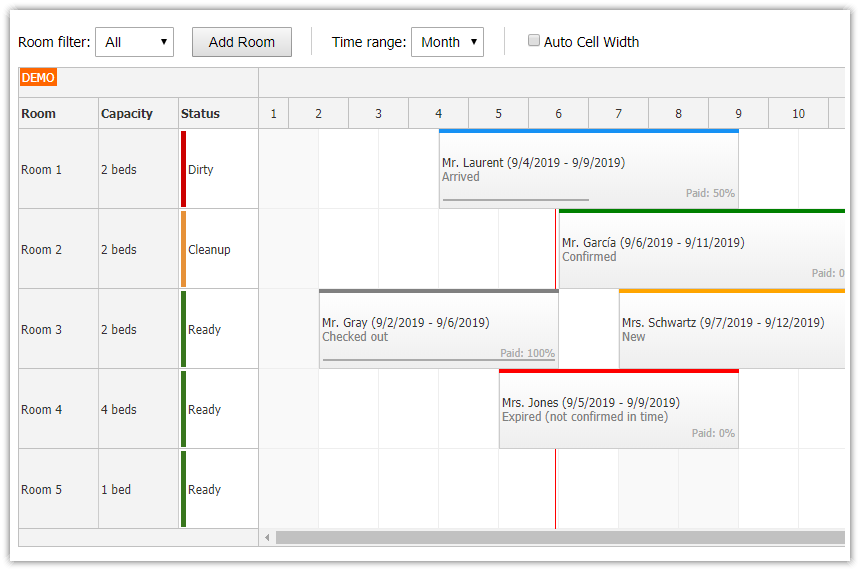This screenshot has height=571, width=860.
Task: Click Mrs. Schwartz's new reservation
Action: (731, 329)
